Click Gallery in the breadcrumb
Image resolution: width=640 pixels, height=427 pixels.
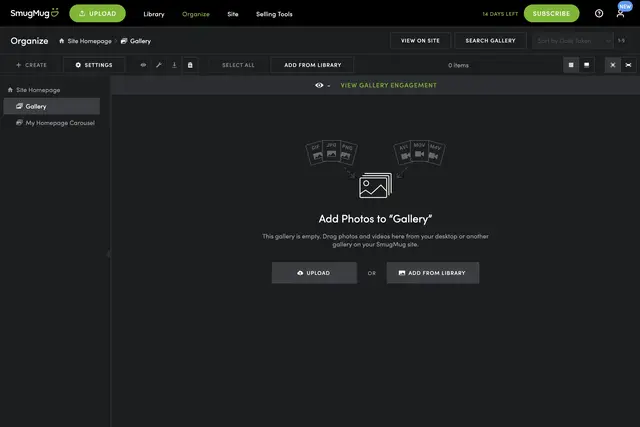coord(136,41)
